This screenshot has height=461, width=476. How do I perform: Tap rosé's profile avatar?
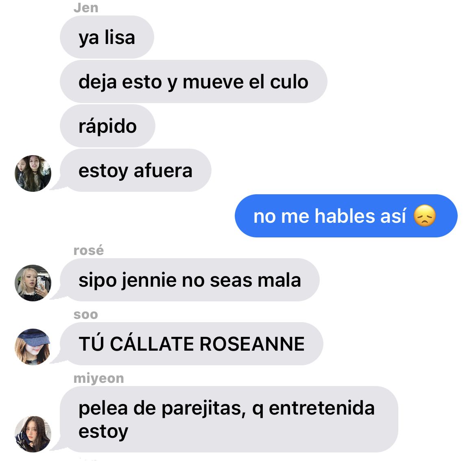pyautogui.click(x=33, y=283)
